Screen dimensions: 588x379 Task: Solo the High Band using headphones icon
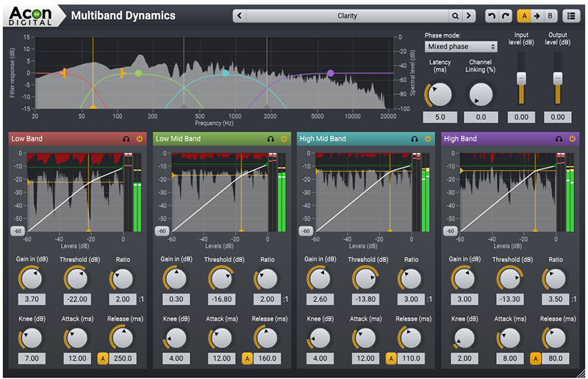tap(559, 138)
